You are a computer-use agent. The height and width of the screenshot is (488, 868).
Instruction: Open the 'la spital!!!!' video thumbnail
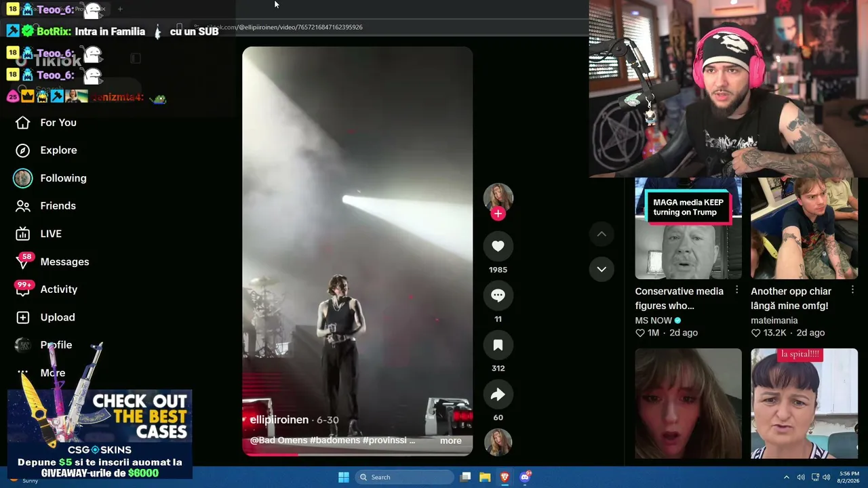point(804,404)
